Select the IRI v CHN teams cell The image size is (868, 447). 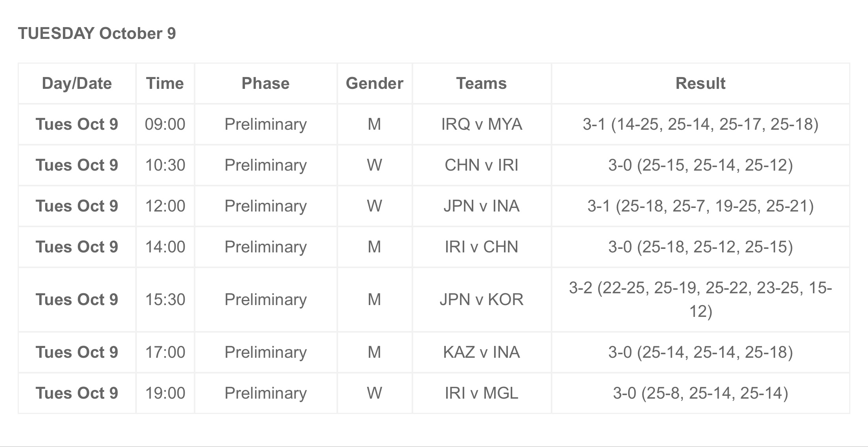pos(482,247)
